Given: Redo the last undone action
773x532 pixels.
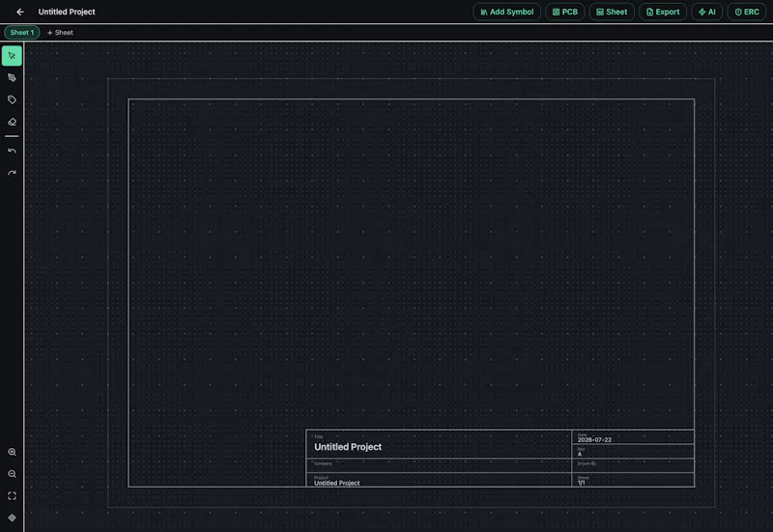Looking at the screenshot, I should [x=12, y=173].
